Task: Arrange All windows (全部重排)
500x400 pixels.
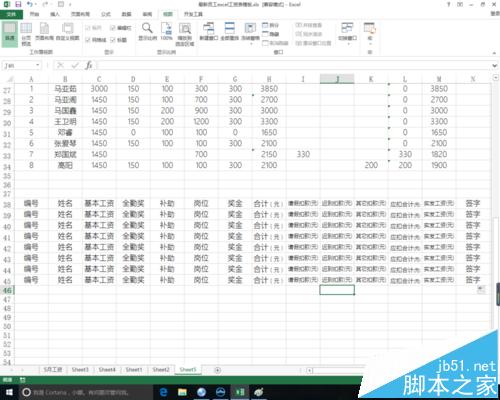Action: coord(229,32)
